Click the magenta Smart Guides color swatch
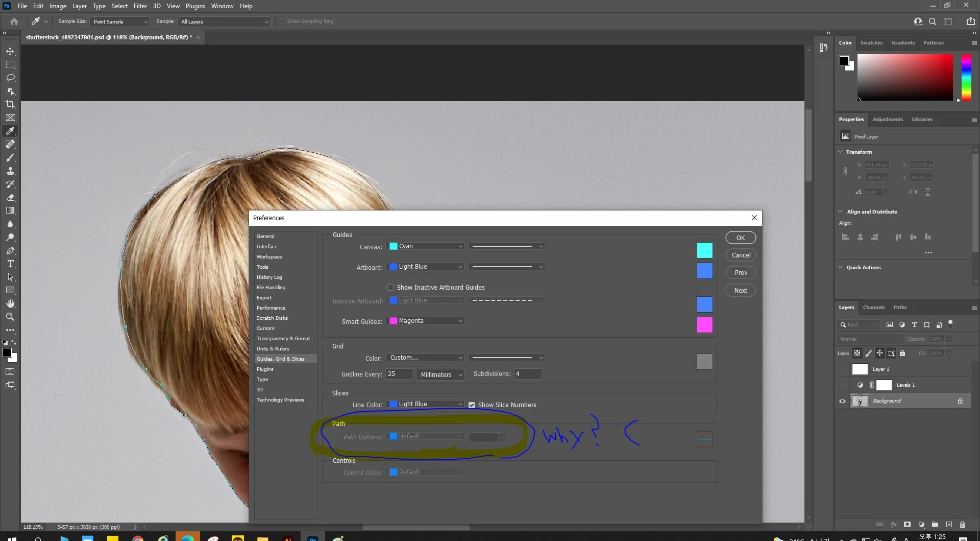Screen dimensions: 980x541 704,325
